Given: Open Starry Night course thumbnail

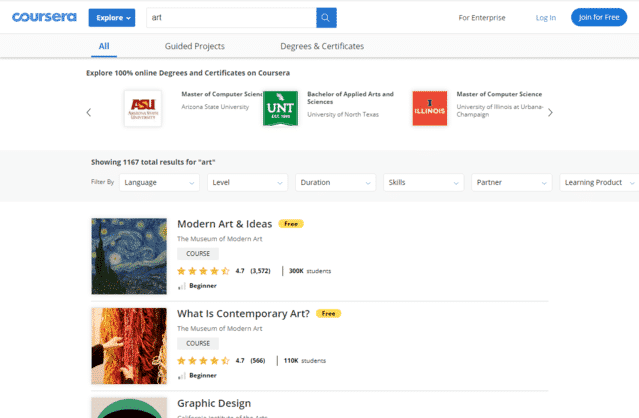Looking at the screenshot, I should [x=128, y=256].
